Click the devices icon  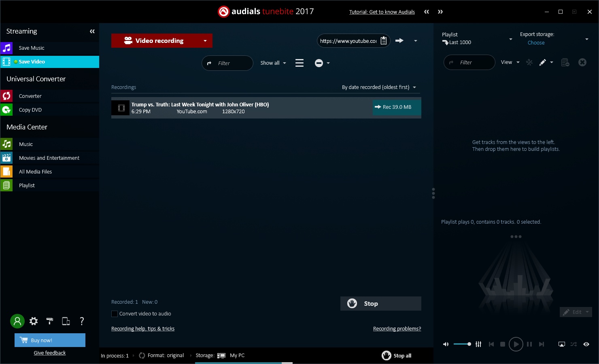(x=66, y=321)
